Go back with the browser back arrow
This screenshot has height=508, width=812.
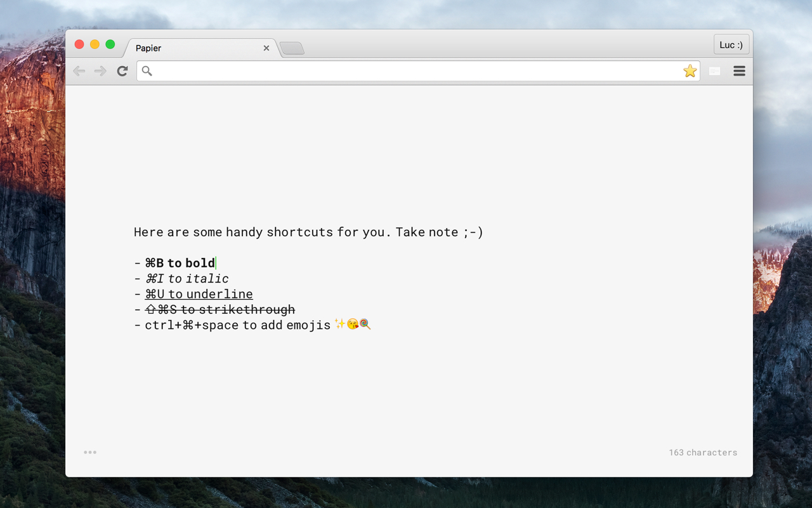pos(79,71)
